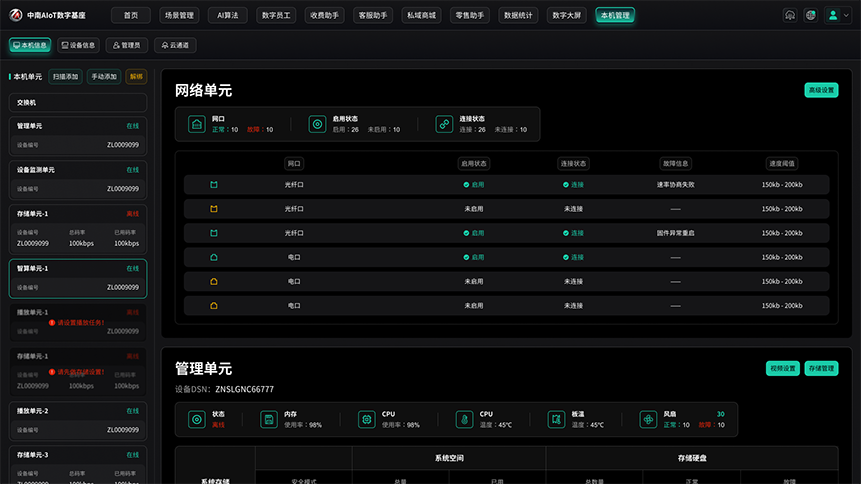This screenshot has height=484, width=861.
Task: Toggle 启用 status on first 光纤口 row
Action: tap(473, 185)
